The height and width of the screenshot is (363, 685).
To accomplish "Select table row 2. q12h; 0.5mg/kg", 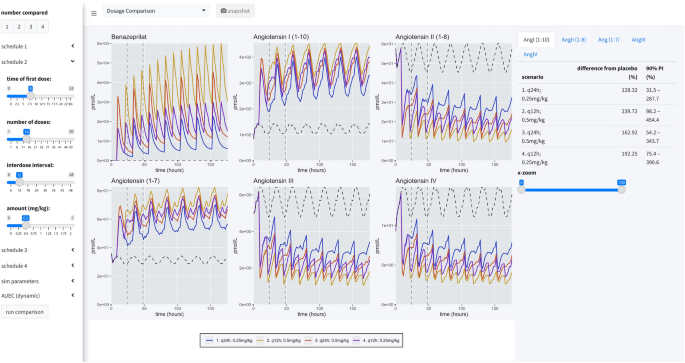I will [x=597, y=115].
